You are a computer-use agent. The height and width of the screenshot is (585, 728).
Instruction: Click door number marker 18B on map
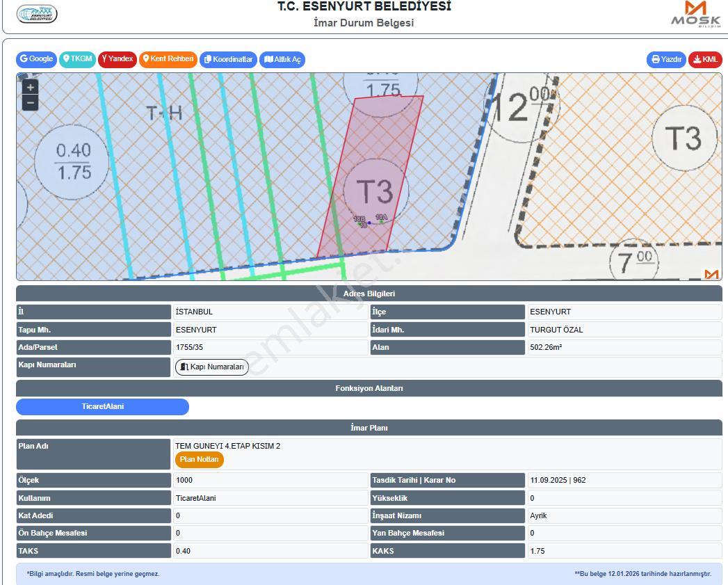click(359, 219)
